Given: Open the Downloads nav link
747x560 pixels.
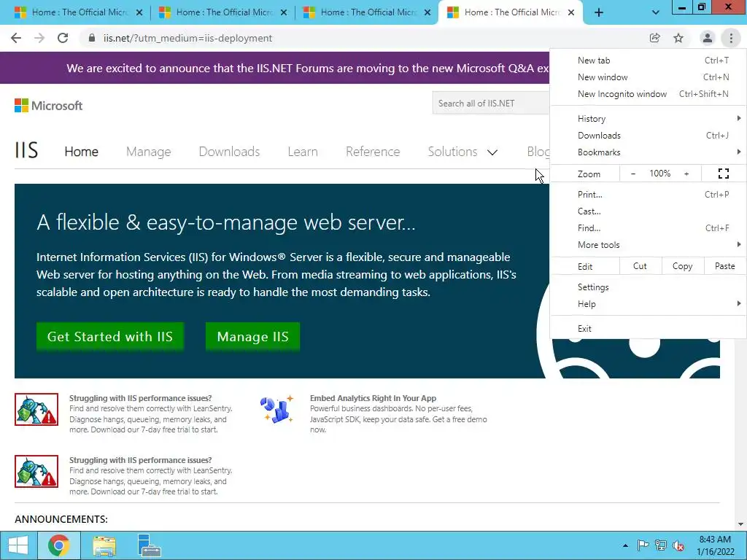Looking at the screenshot, I should [229, 152].
